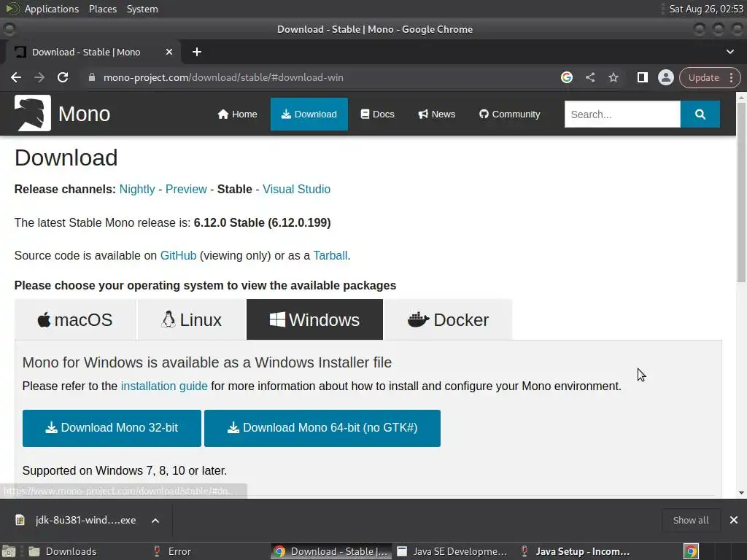This screenshot has width=747, height=560.
Task: Click the site lock icon in address bar
Action: 92,77
